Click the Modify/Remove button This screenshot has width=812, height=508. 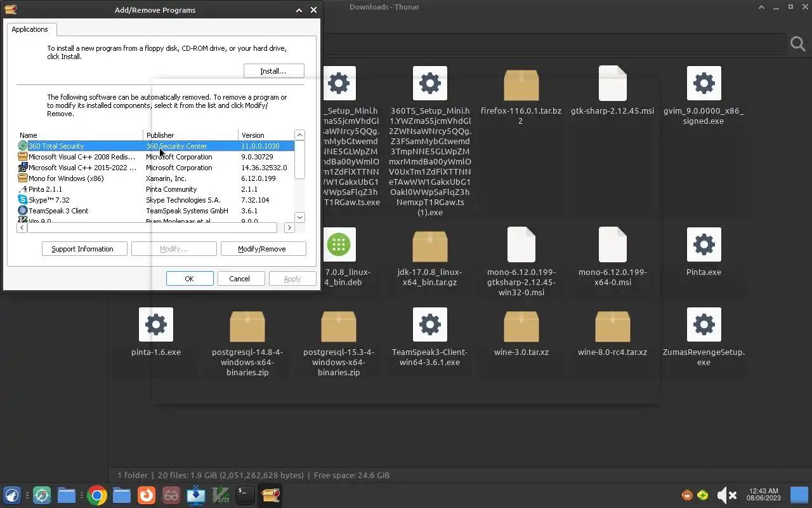[x=262, y=249]
